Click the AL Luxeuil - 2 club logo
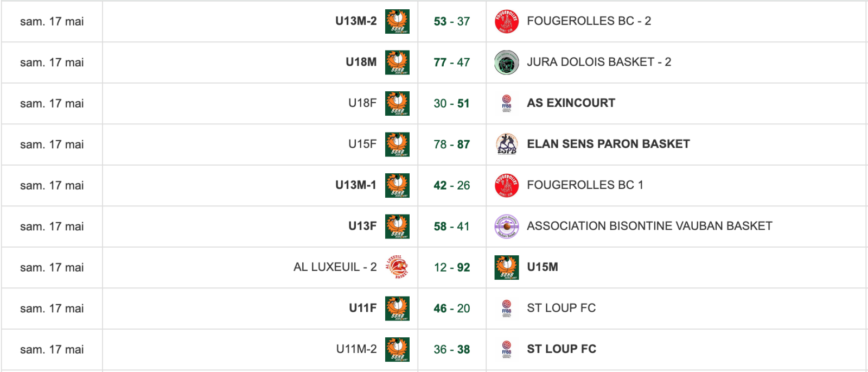Viewport: 868px width, 372px height. (397, 267)
